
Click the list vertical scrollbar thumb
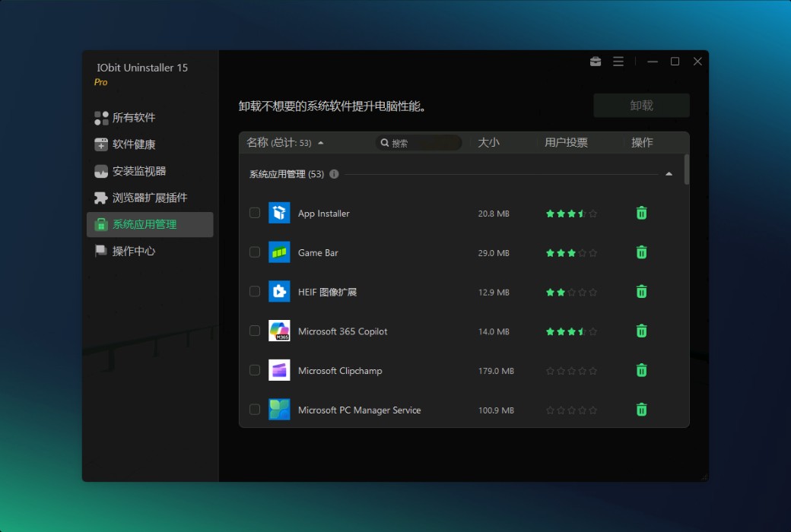pyautogui.click(x=687, y=169)
